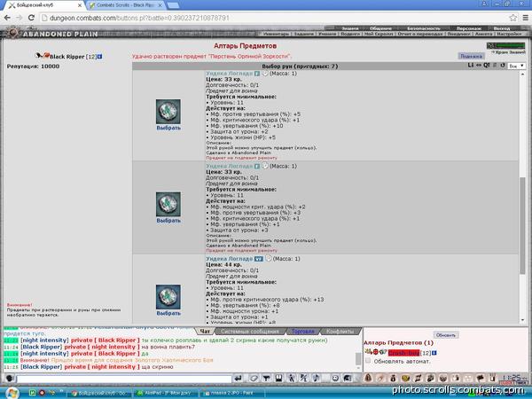Reload the page with the refresh icon
The width and height of the screenshot is (532, 399).
31,18
